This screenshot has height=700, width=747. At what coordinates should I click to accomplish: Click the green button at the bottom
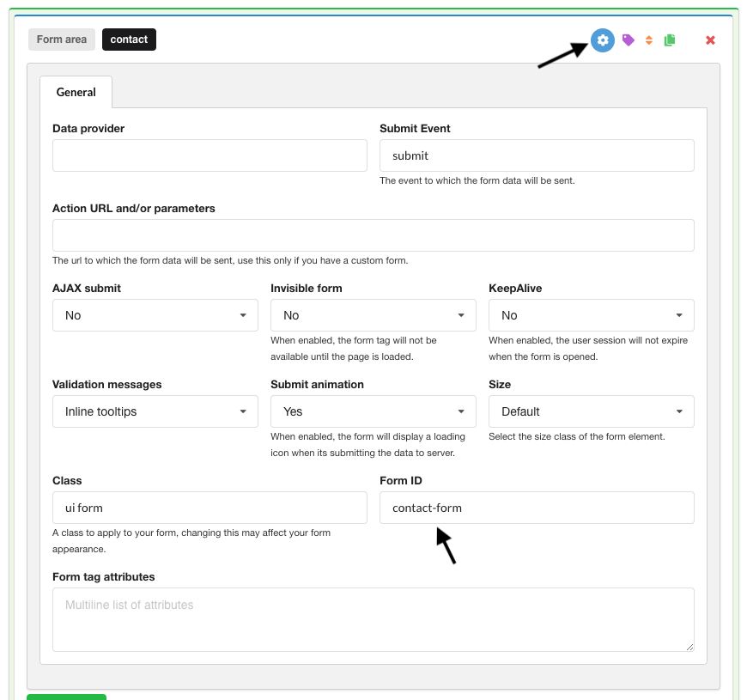pos(66,697)
